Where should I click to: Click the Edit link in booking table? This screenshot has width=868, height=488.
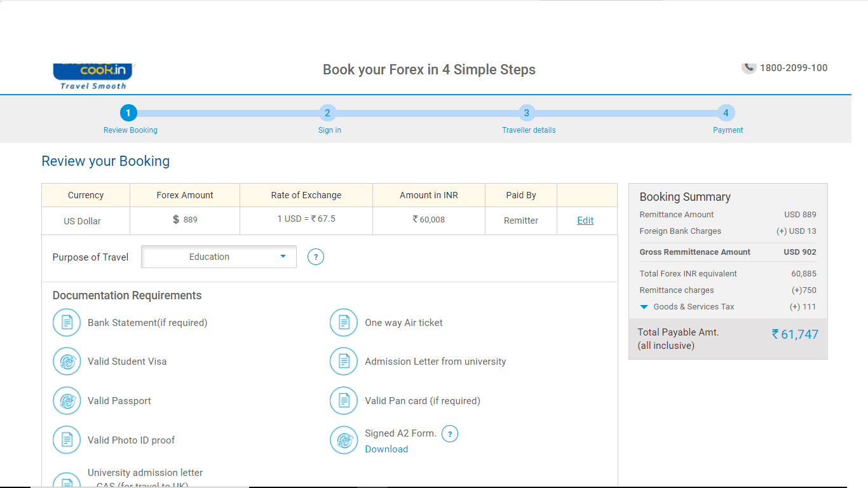tap(585, 220)
